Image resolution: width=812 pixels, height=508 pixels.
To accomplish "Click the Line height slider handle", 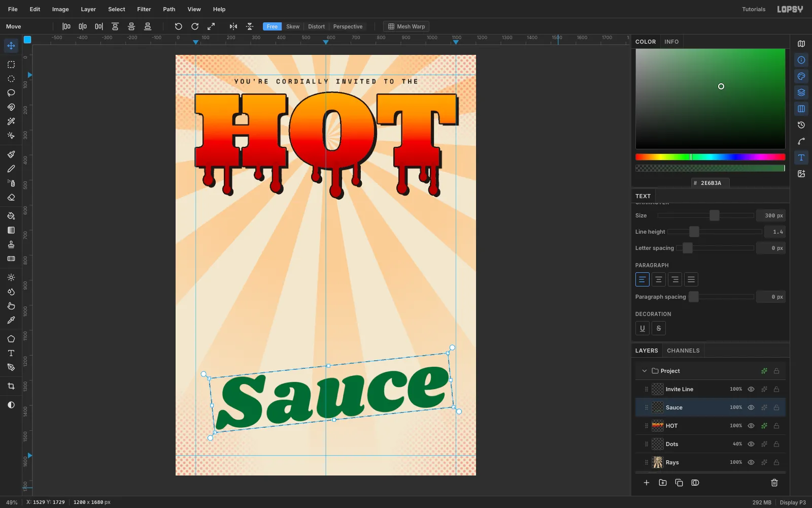I will (694, 232).
